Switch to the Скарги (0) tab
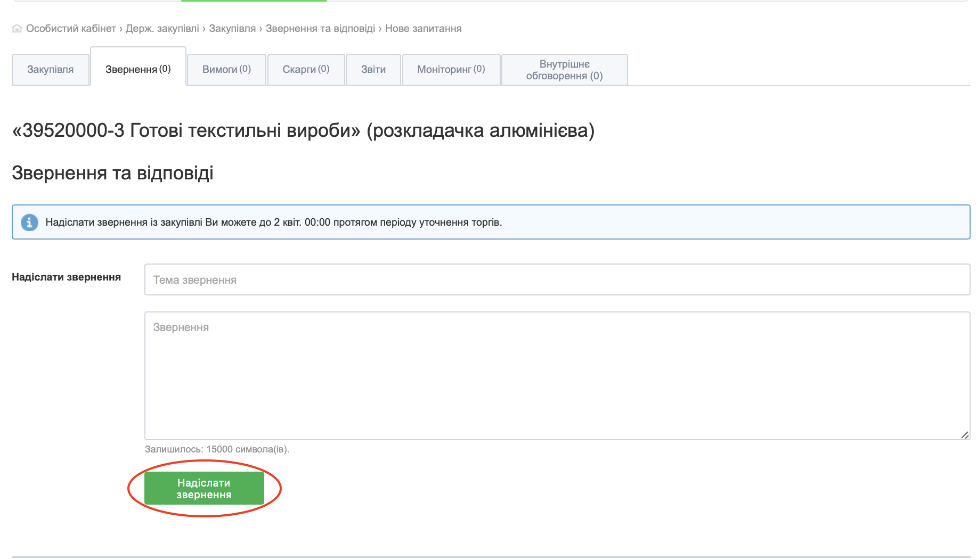Viewport: 977px width, 560px height. click(x=306, y=69)
